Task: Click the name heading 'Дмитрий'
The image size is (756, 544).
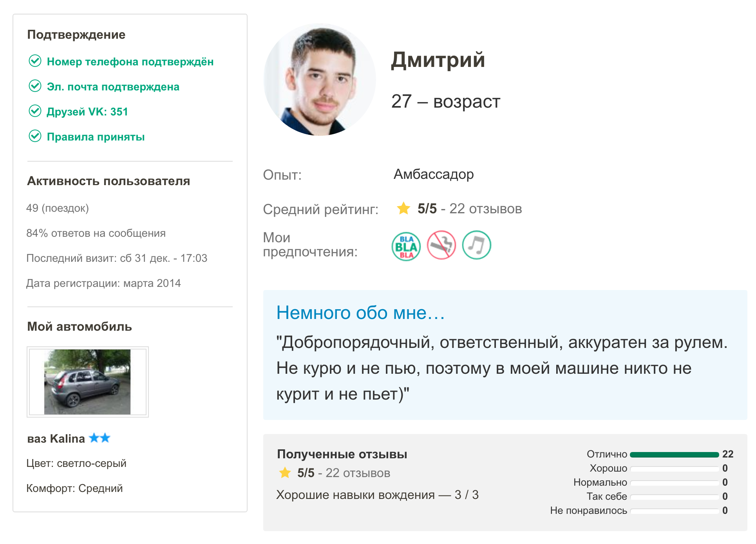Action: (438, 60)
